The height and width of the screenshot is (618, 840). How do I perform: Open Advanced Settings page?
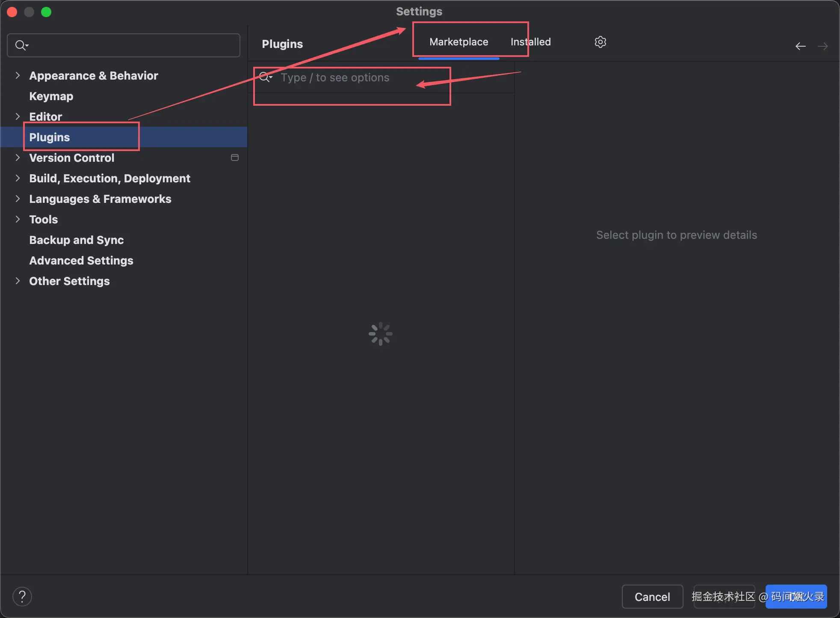pos(81,261)
